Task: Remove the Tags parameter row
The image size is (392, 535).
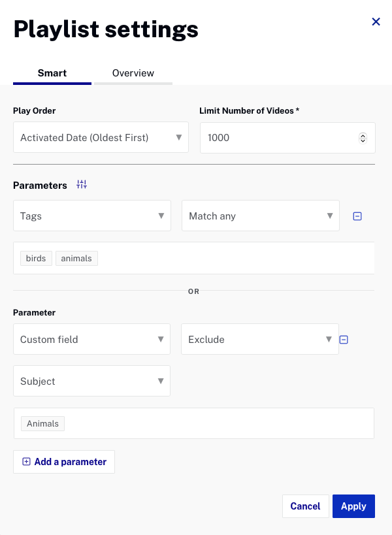Action: coord(357,216)
